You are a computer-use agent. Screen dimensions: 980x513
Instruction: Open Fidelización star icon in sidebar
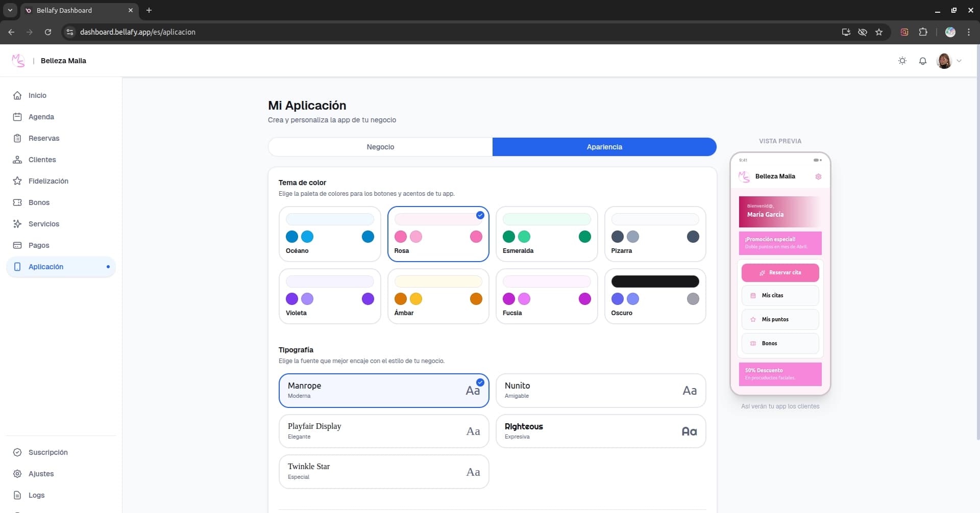coord(17,181)
